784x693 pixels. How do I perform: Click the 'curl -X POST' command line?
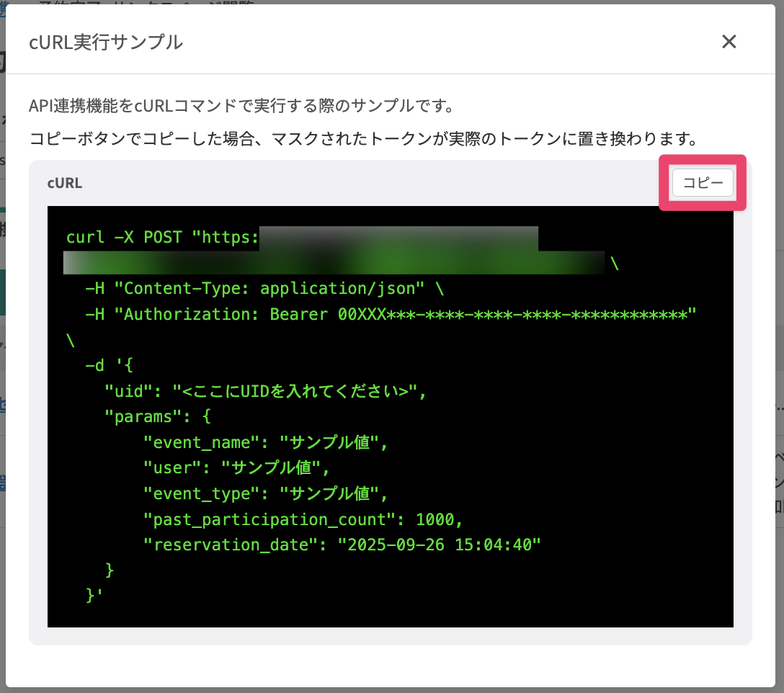click(124, 237)
